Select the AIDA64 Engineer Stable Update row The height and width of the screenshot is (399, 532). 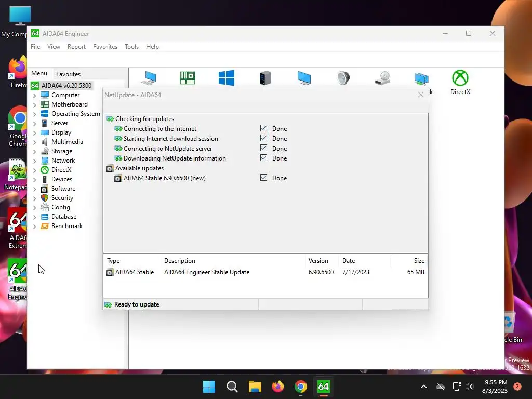pos(265,272)
